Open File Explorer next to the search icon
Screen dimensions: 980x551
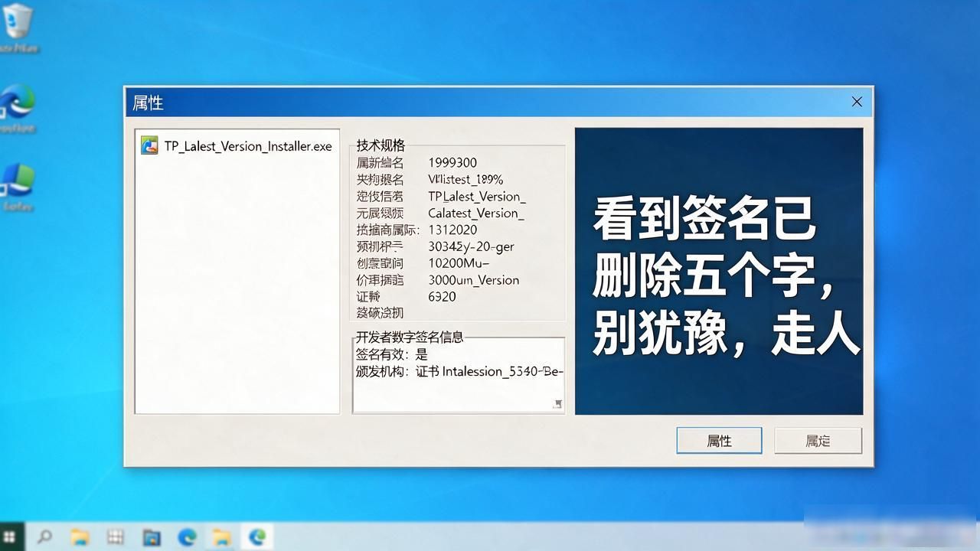80,536
